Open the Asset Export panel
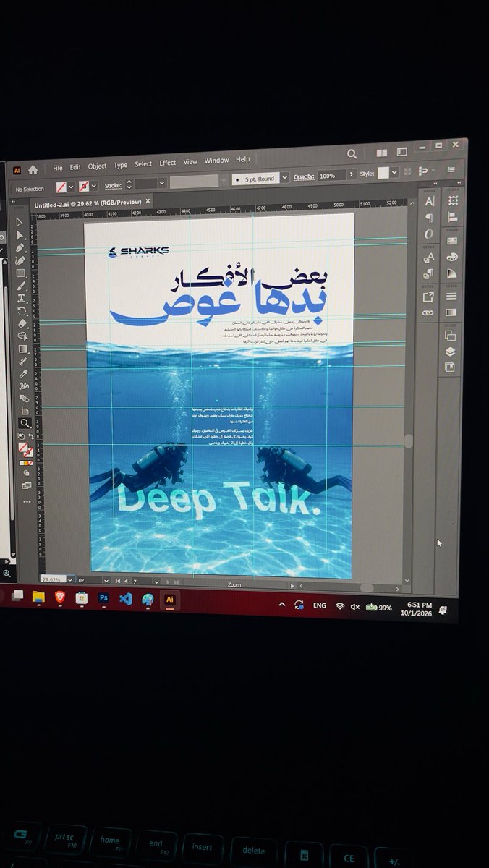Viewport: 489px width, 868px height. point(428,297)
